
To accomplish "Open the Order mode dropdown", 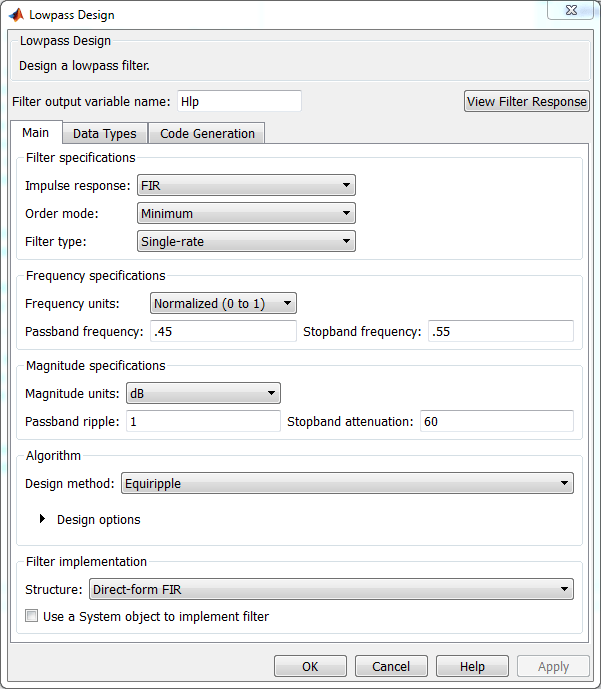I will click(246, 213).
